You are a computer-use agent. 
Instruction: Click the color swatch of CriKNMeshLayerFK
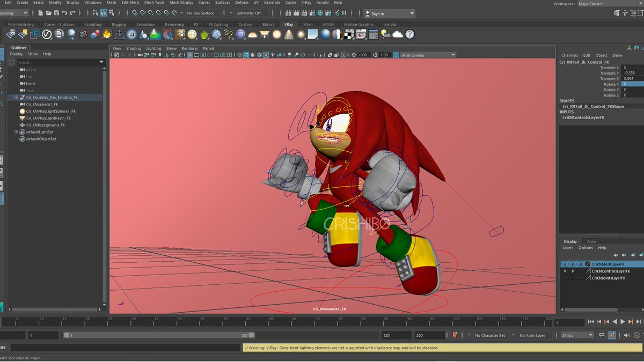(588, 264)
